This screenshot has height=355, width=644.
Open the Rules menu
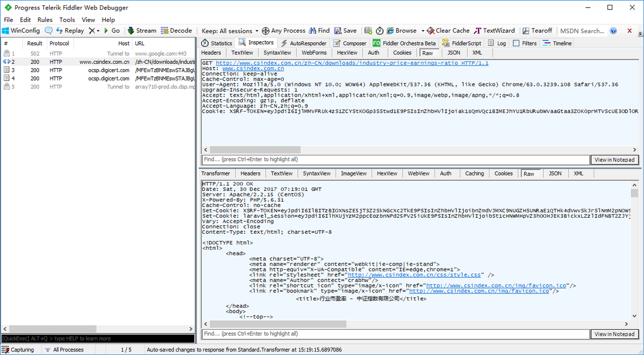coord(45,19)
